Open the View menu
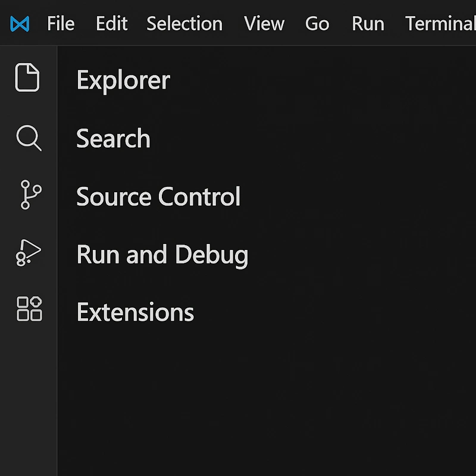This screenshot has width=476, height=476. pos(264,24)
